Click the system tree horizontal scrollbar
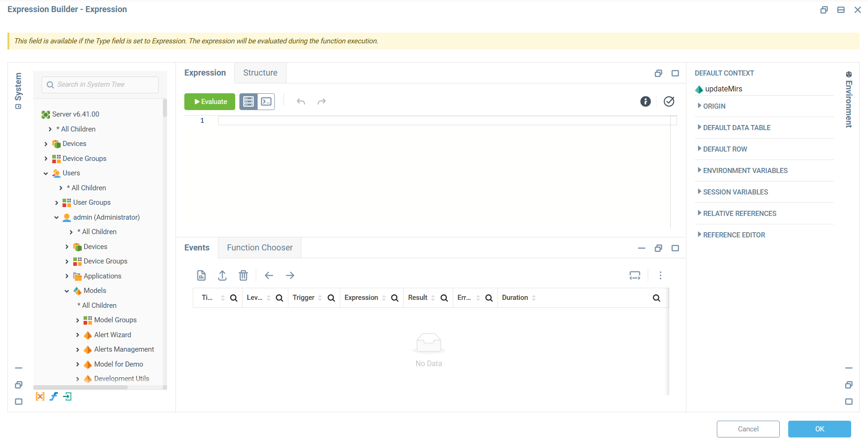The width and height of the screenshot is (868, 444). click(80, 388)
